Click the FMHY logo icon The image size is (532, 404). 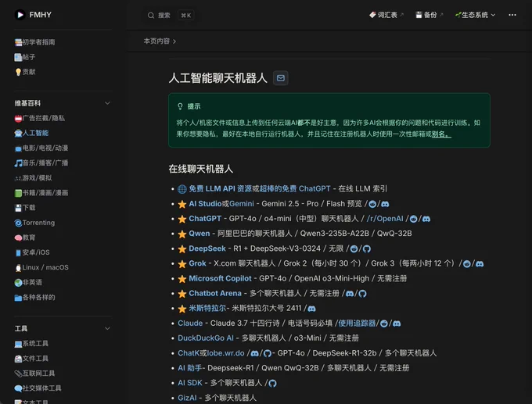tap(20, 15)
